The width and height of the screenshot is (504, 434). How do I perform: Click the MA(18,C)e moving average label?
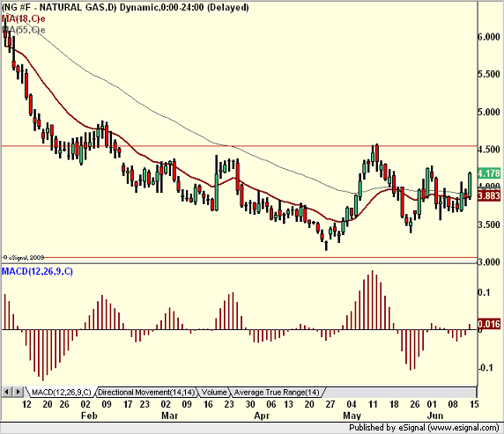[24, 18]
